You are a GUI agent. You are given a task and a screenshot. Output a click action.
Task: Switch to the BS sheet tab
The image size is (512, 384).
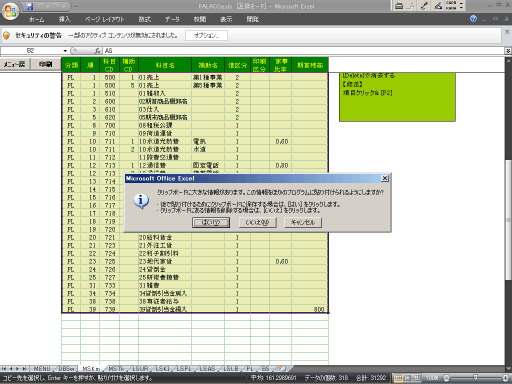[x=265, y=369]
